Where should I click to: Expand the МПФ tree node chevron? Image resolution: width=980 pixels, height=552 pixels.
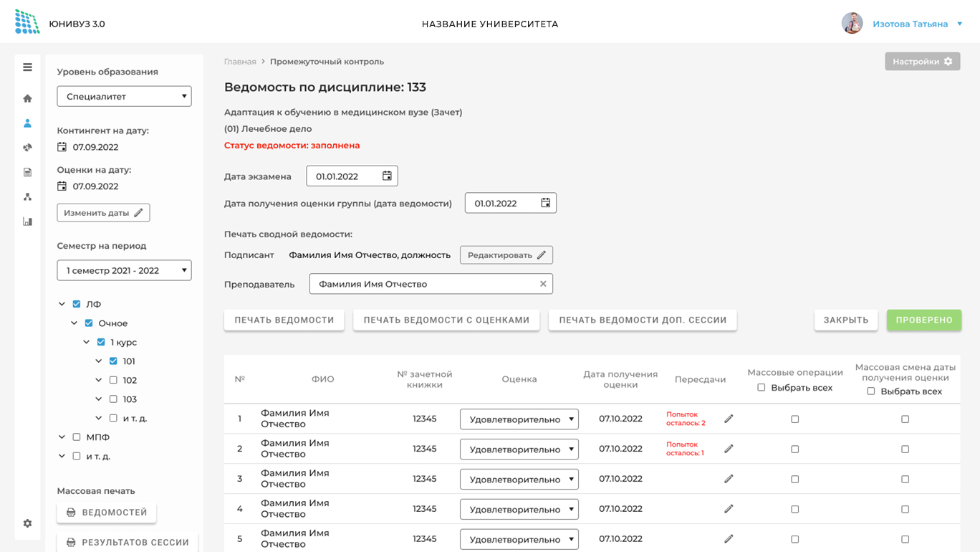tap(62, 437)
